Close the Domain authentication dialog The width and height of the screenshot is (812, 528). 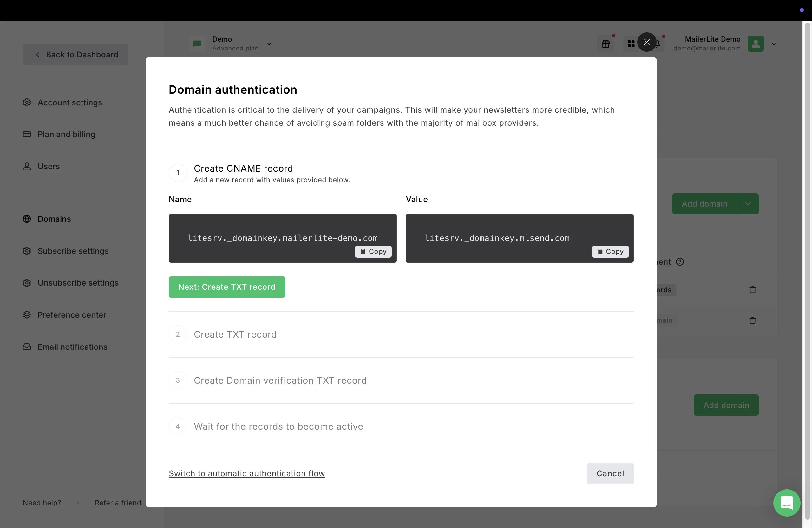646,42
